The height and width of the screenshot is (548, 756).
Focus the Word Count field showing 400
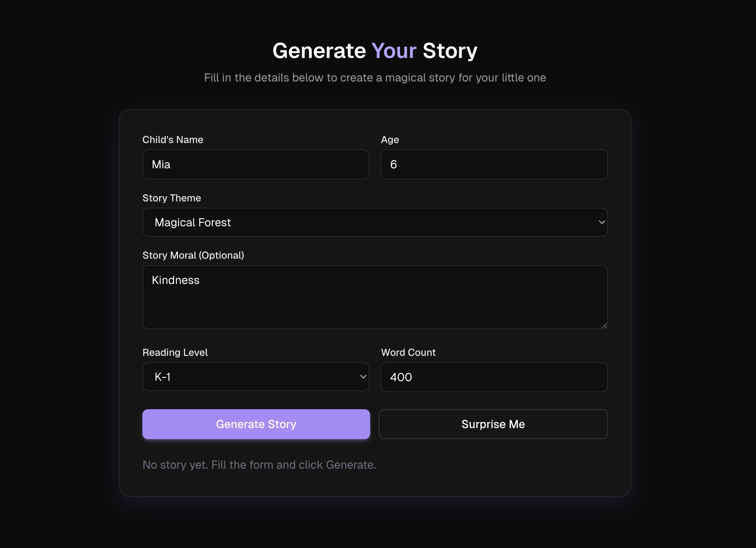pos(494,377)
